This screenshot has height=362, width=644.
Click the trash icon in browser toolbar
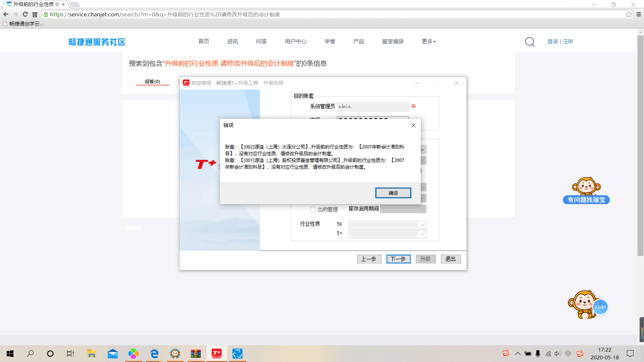point(35,14)
